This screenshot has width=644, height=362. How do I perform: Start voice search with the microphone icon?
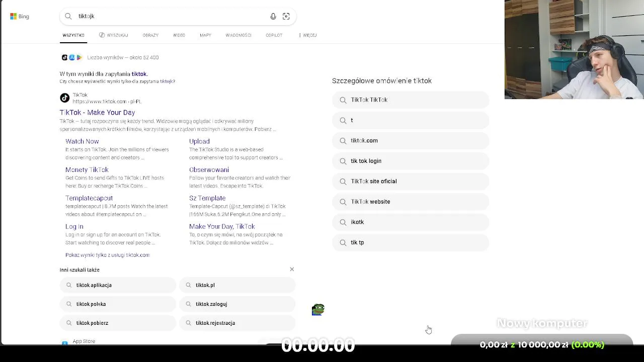tap(273, 16)
